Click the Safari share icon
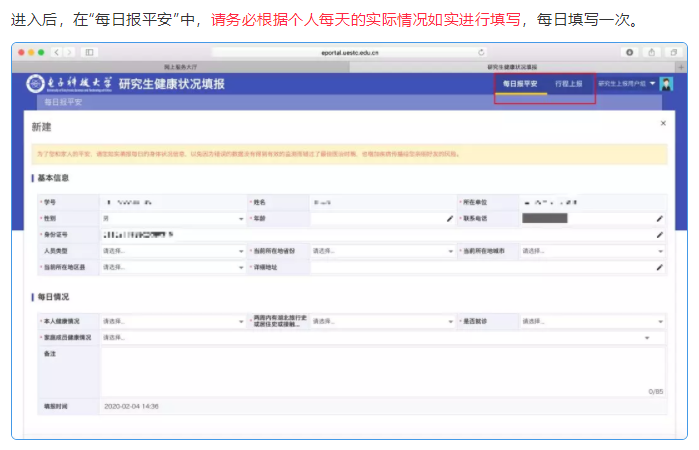 click(651, 51)
